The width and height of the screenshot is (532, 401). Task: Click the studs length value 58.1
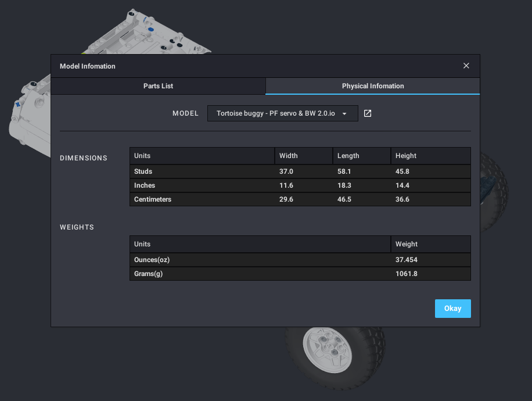pyautogui.click(x=344, y=171)
